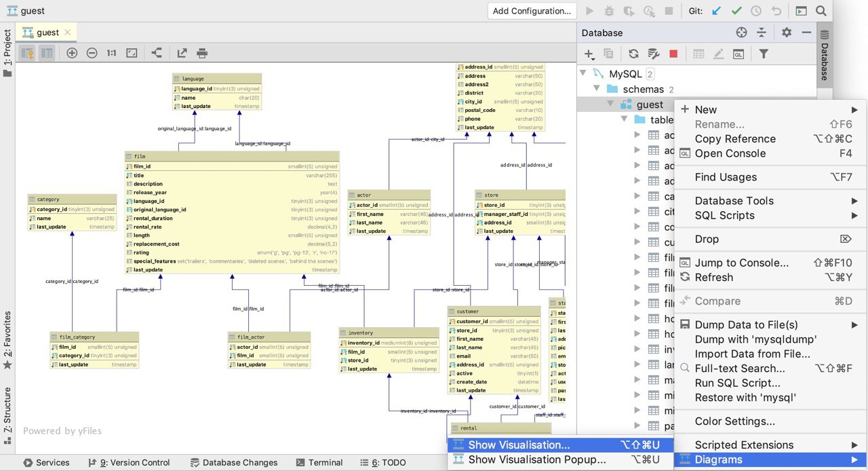The image size is (868, 471).
Task: Show Git history clock icon
Action: 756,11
